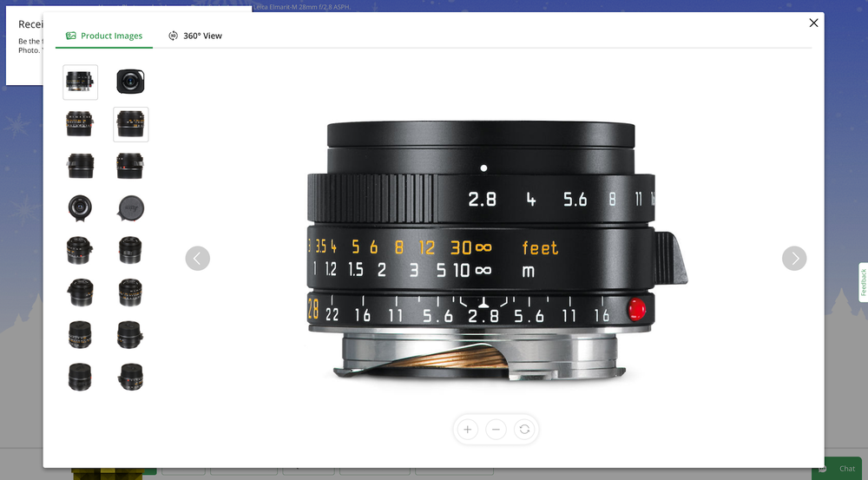The width and height of the screenshot is (868, 480).
Task: Select the highlighted second-row right thumbnail
Action: click(x=131, y=124)
